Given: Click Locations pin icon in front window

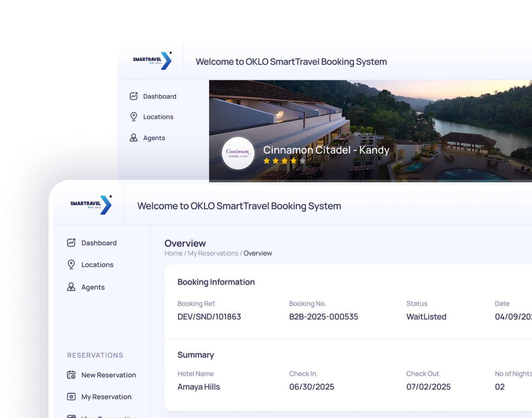Looking at the screenshot, I should coord(71,265).
